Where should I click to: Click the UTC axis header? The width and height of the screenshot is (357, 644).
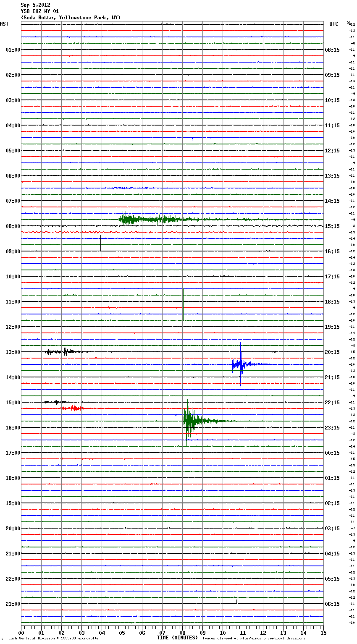(x=333, y=24)
